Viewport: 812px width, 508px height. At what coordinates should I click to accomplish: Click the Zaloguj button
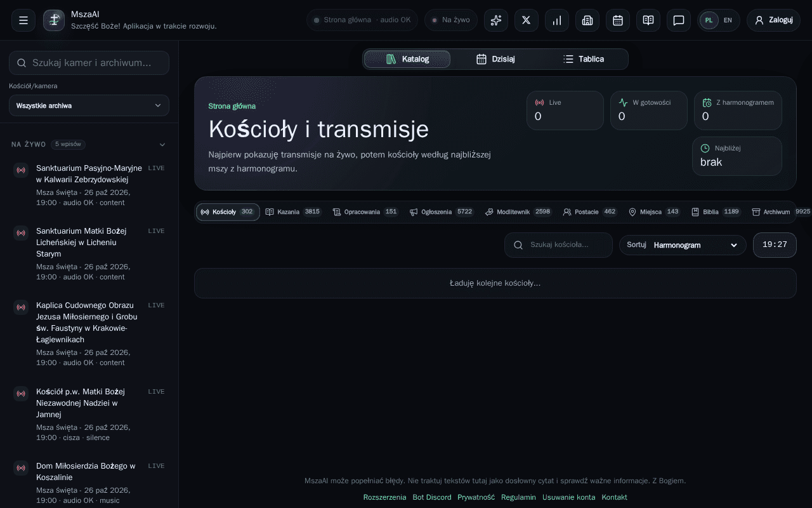(x=773, y=20)
